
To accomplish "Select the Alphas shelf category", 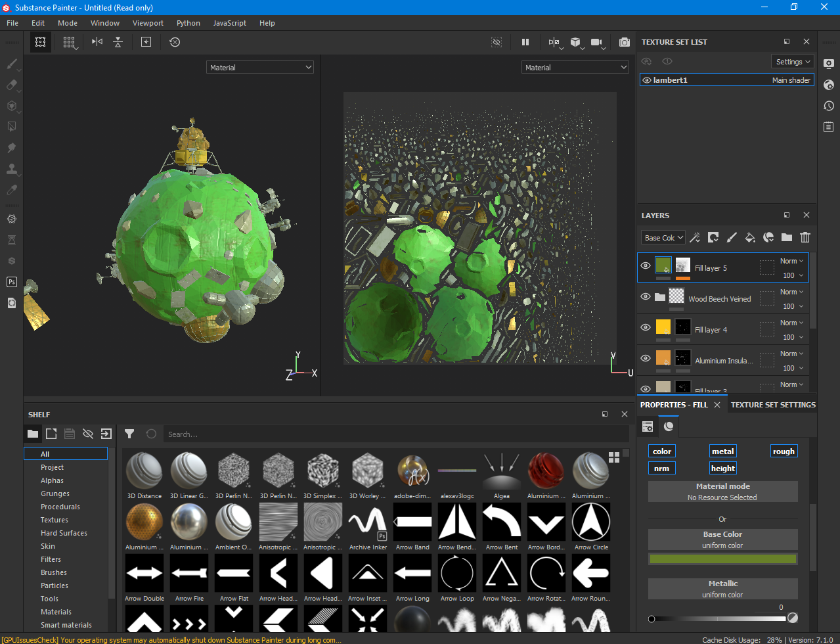I will [x=52, y=480].
